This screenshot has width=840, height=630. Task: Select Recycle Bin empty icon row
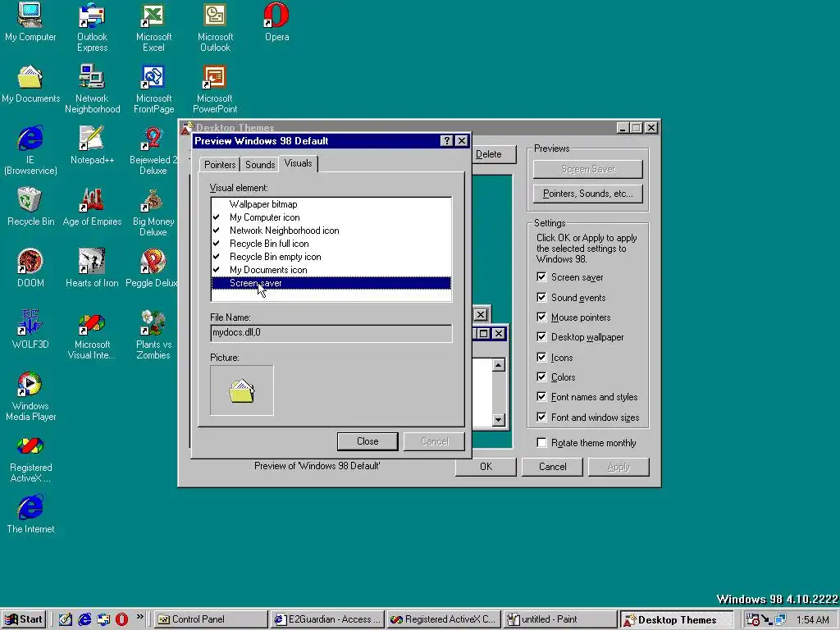331,257
